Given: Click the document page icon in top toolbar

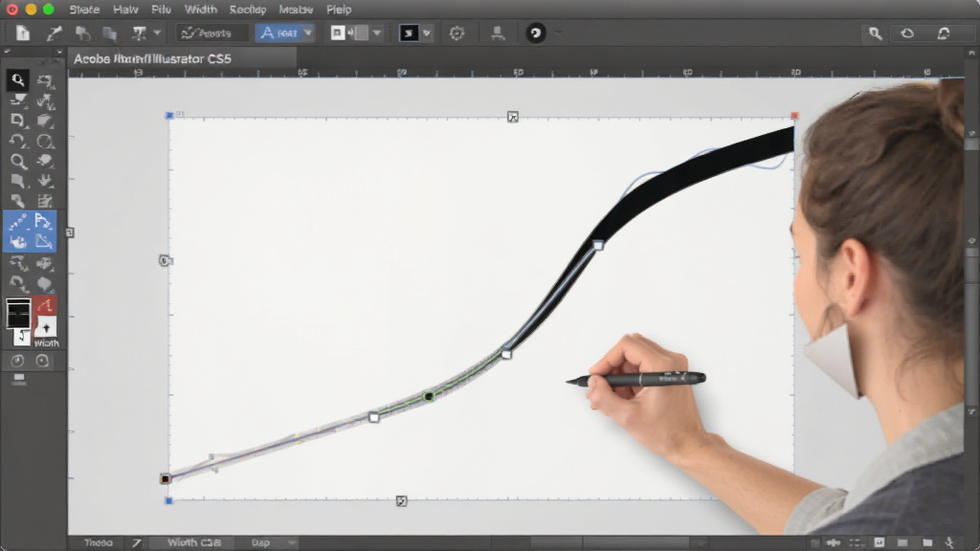Looking at the screenshot, I should [23, 33].
